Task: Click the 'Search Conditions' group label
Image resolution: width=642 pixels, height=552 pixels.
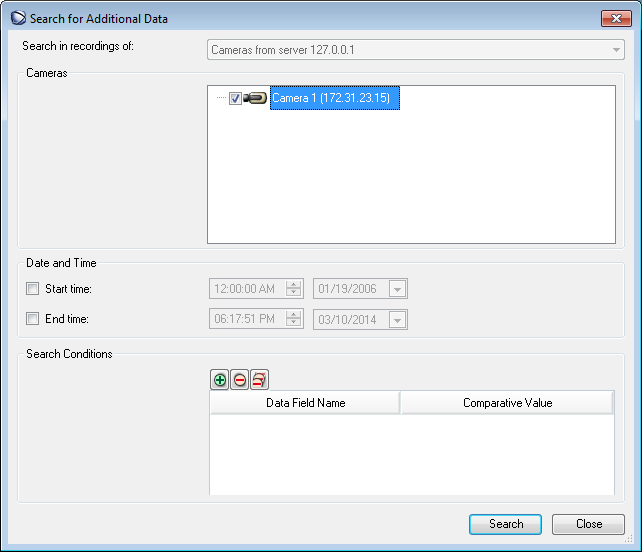Action: click(69, 354)
